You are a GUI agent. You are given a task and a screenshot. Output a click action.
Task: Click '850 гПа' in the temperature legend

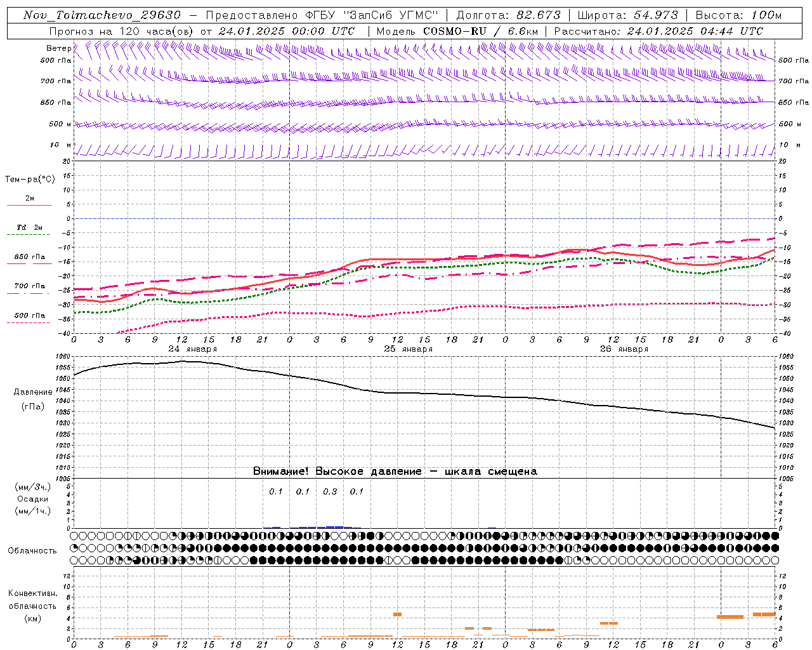(30, 257)
